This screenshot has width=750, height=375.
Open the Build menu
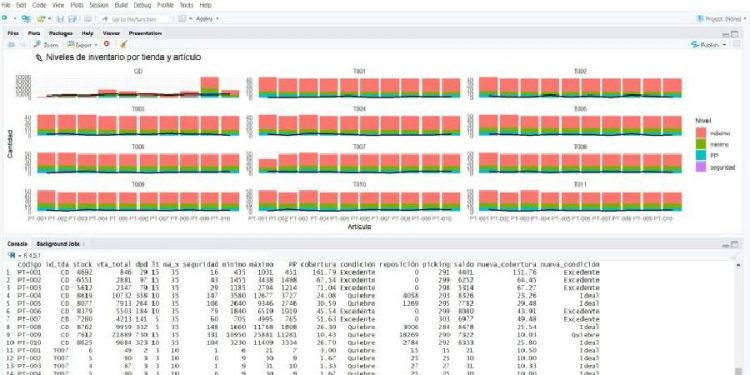[121, 5]
